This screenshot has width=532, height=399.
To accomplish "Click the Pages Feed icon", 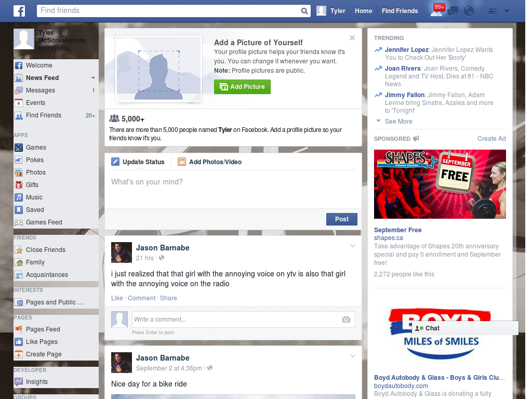I will pos(19,329).
